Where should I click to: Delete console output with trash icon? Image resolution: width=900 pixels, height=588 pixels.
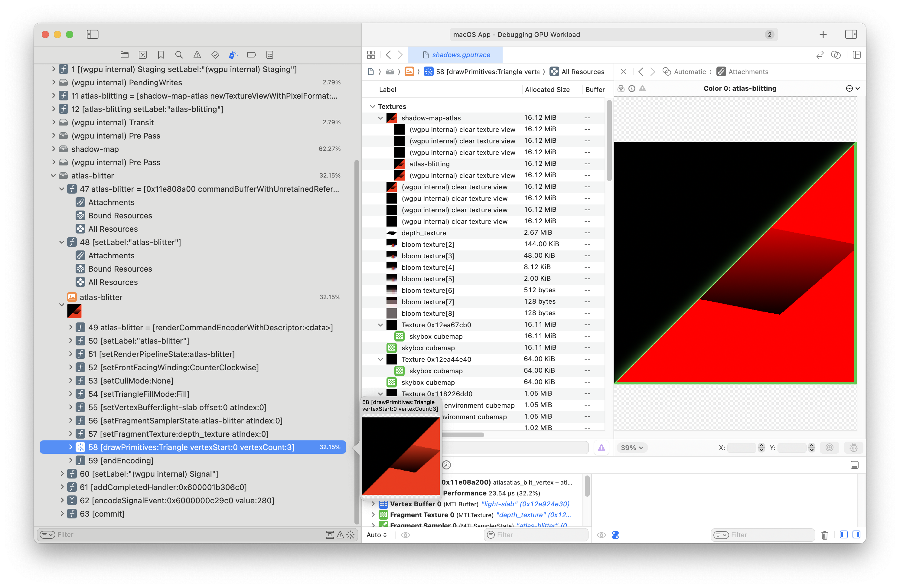(825, 535)
